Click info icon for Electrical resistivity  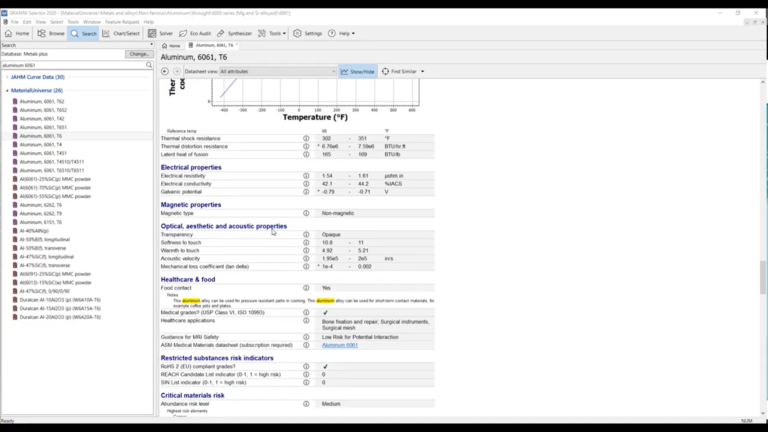[x=306, y=176]
